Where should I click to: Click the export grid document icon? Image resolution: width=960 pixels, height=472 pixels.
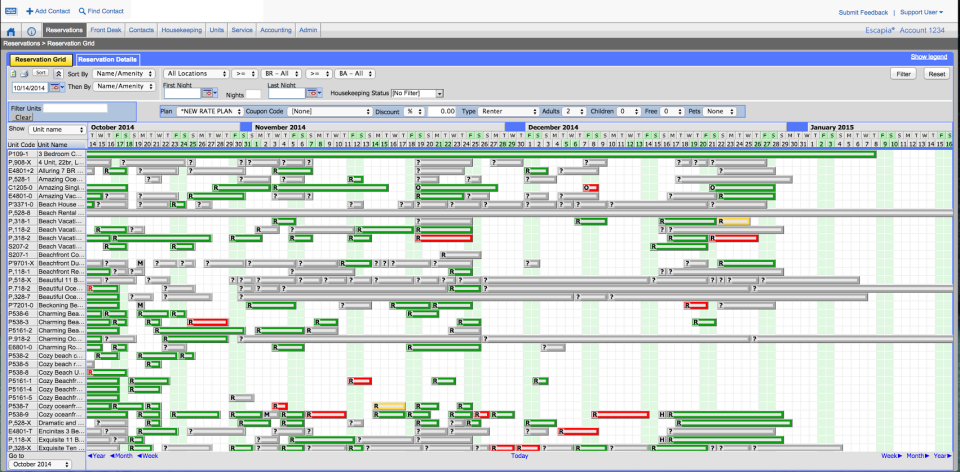(x=13, y=73)
